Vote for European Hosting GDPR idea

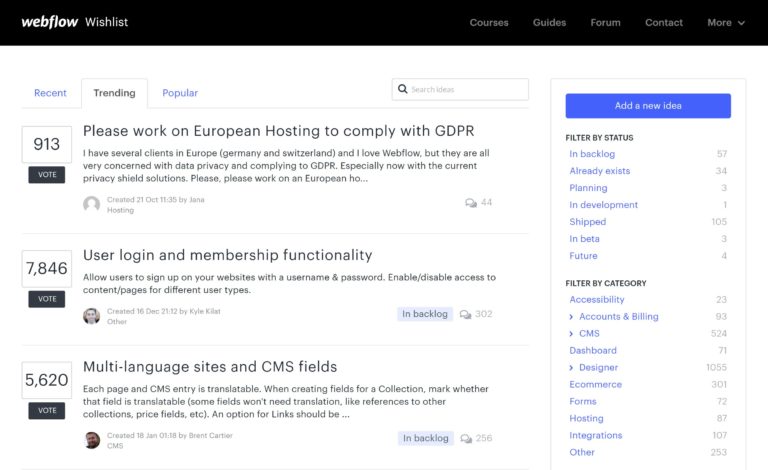(x=47, y=174)
